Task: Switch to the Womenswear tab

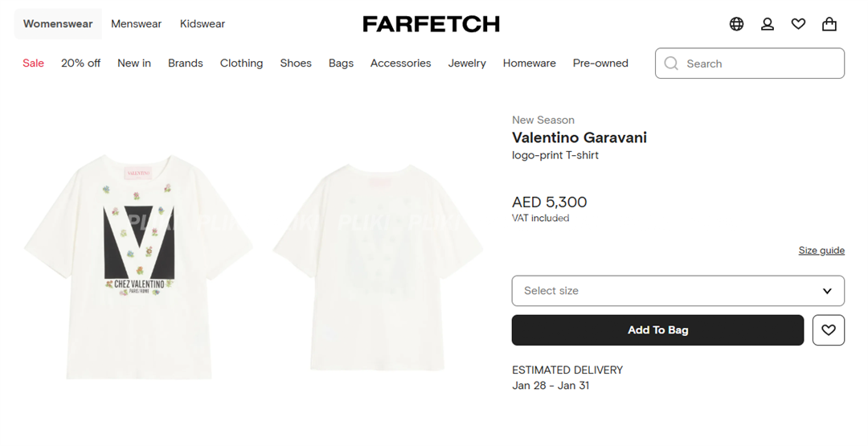Action: (x=58, y=24)
